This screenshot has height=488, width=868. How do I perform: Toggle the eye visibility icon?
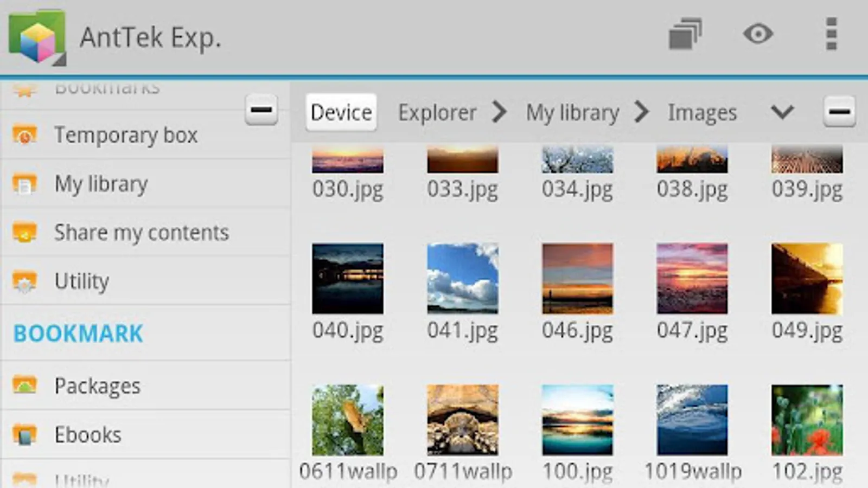click(x=758, y=34)
